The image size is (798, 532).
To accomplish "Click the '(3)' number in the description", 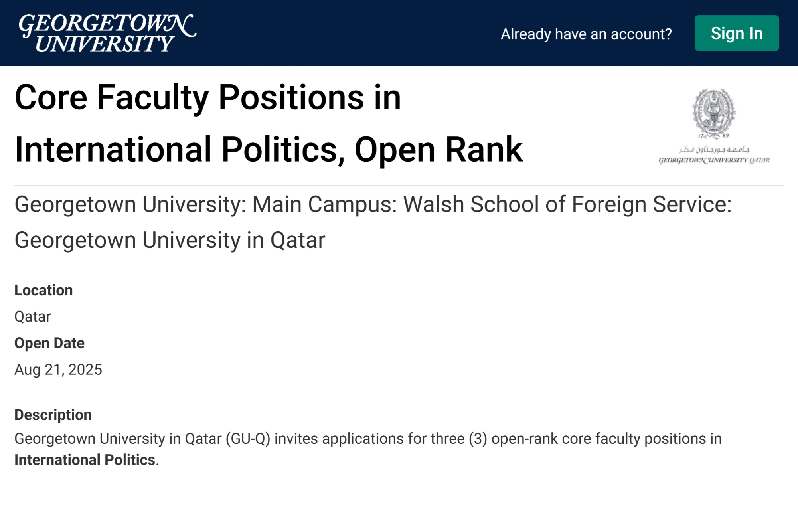I will (x=478, y=439).
